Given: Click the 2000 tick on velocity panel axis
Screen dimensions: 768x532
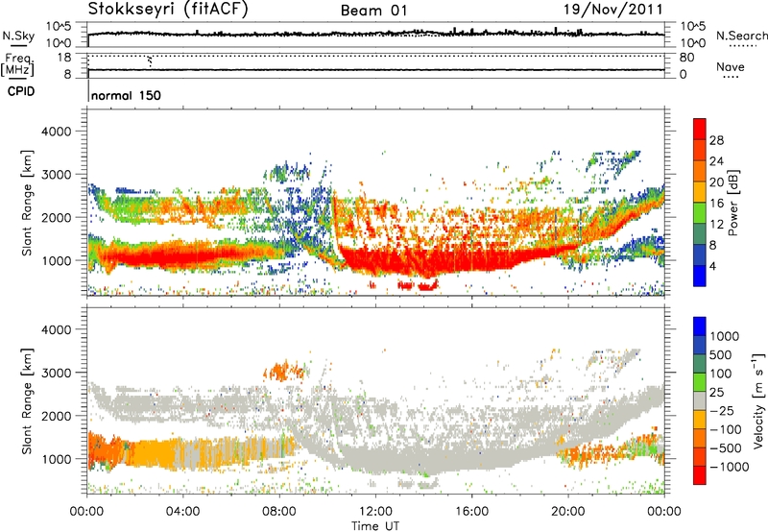Looking at the screenshot, I should 56,416.
